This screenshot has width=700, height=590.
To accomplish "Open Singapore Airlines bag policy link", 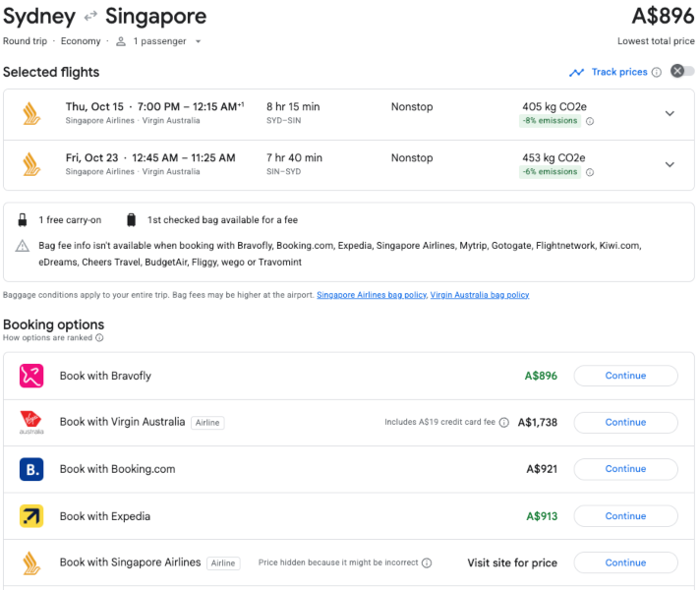I will (x=372, y=295).
